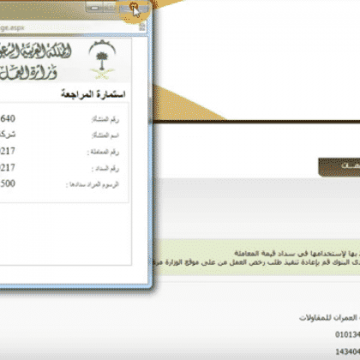Click the اسم المنشأة field label
Viewport: 360px width, 360px height.
coord(105,136)
